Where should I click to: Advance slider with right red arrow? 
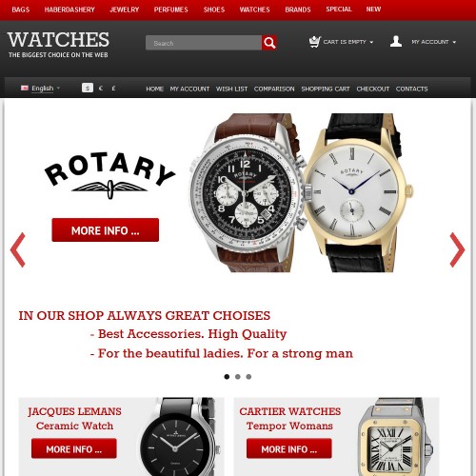pyautogui.click(x=457, y=249)
